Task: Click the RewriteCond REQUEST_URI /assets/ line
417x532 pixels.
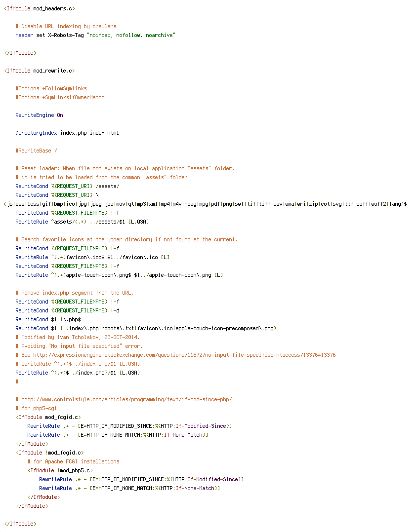Action: tap(67, 186)
